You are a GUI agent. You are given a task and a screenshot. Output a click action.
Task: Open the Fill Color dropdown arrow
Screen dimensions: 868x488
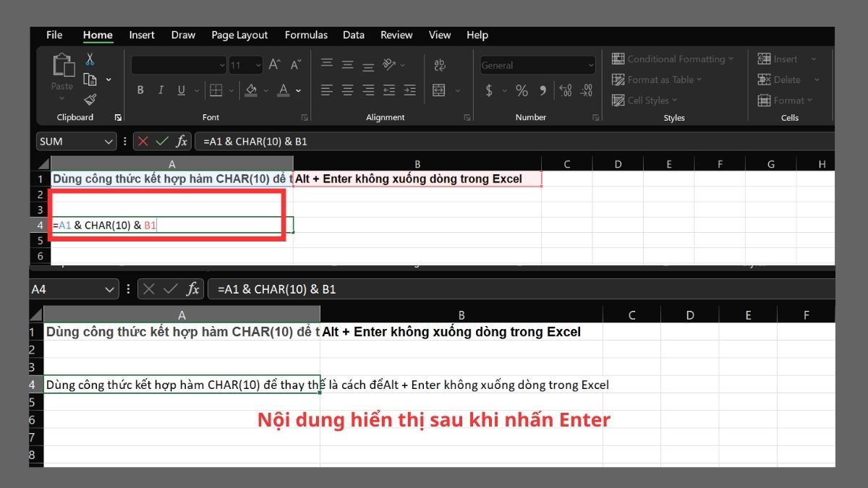[x=265, y=90]
